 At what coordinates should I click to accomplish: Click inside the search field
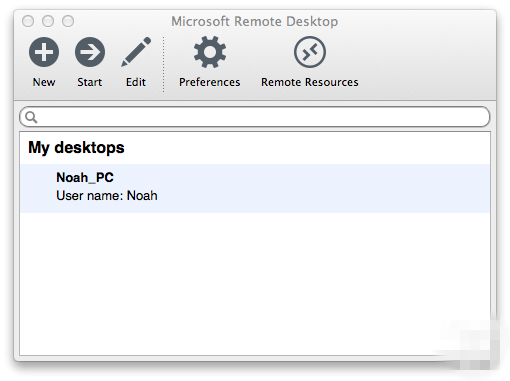point(255,117)
